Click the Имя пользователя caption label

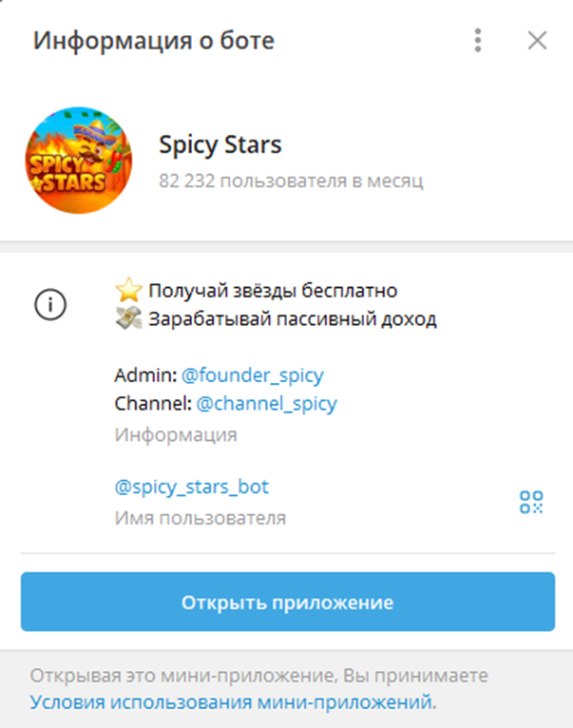pyautogui.click(x=201, y=518)
